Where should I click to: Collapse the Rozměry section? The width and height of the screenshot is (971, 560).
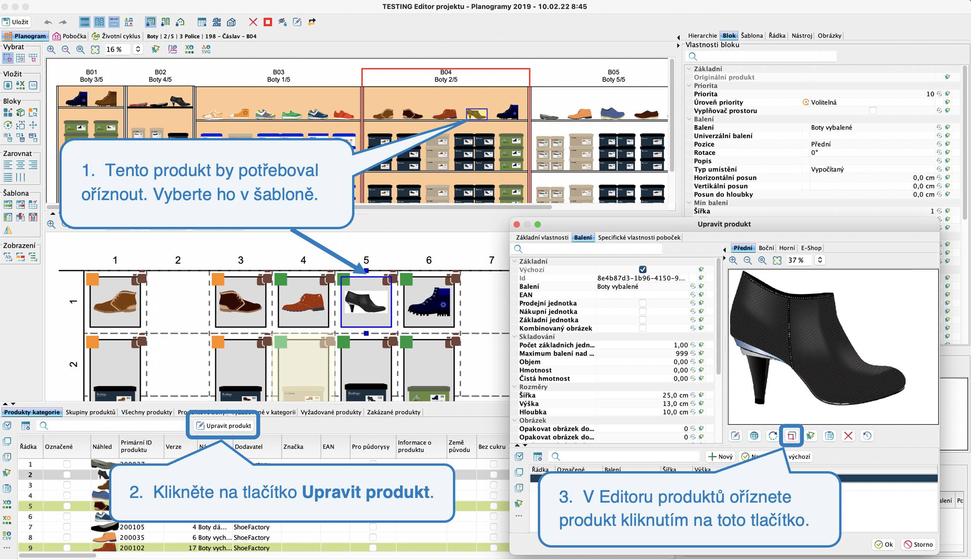click(515, 387)
